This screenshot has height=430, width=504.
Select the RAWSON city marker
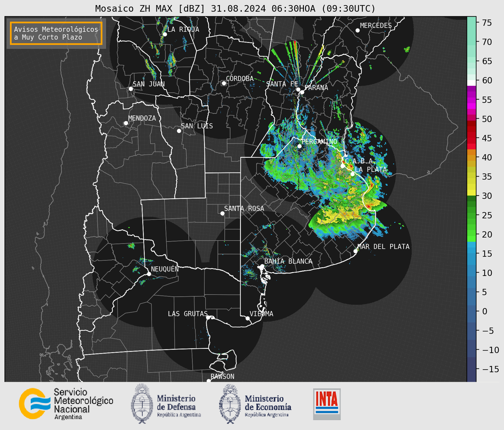[x=209, y=381]
